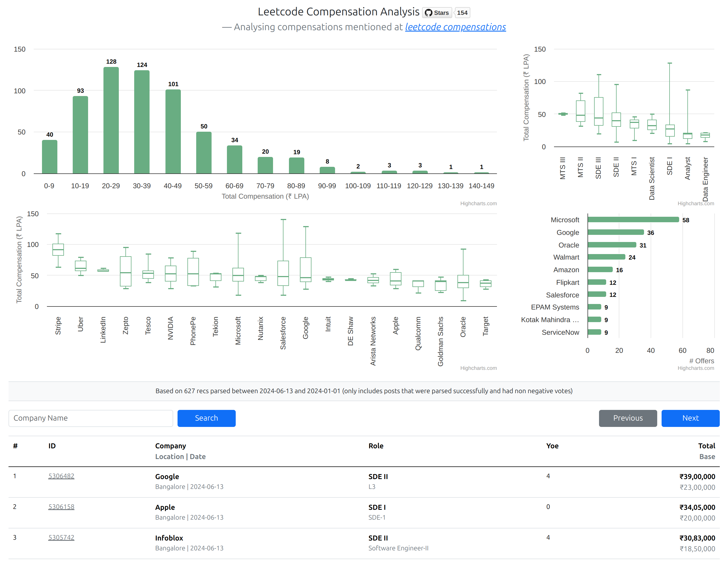Click the ServiceNow axis label
Image resolution: width=728 pixels, height=563 pixels.
click(x=560, y=332)
